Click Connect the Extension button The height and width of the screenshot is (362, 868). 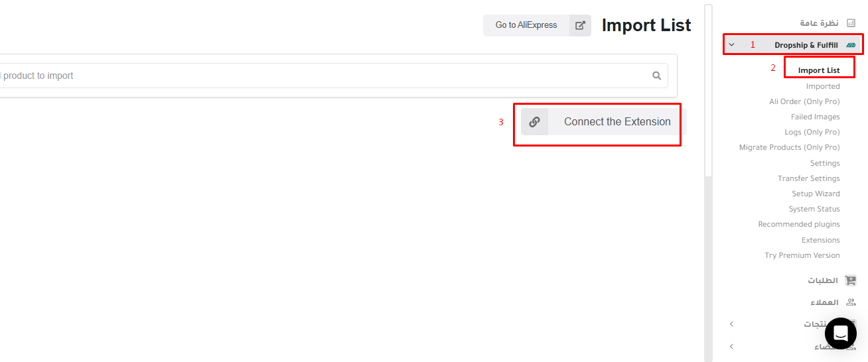click(601, 122)
